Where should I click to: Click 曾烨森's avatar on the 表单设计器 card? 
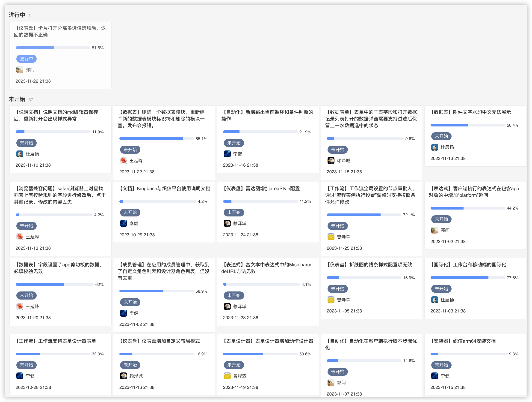[x=227, y=376]
